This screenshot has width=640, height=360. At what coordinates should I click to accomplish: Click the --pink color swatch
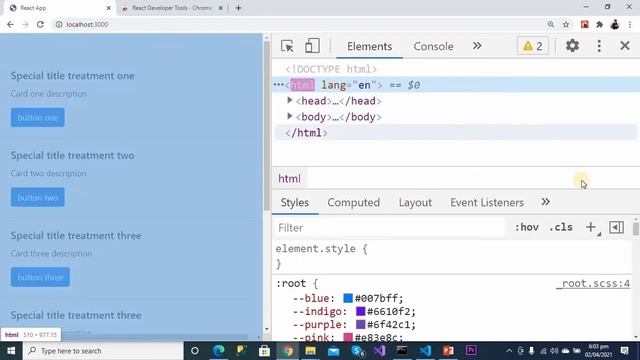pos(348,337)
